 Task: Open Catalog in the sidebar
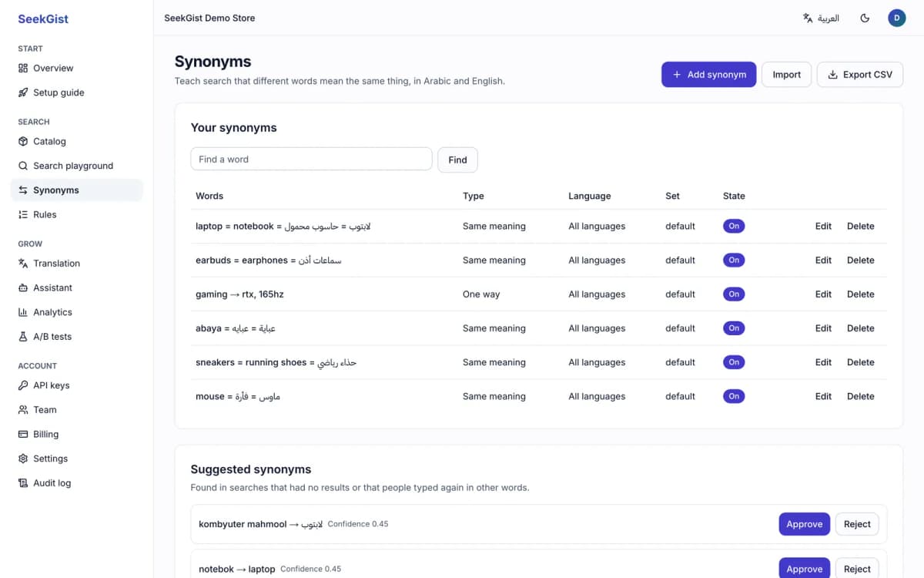click(77, 141)
